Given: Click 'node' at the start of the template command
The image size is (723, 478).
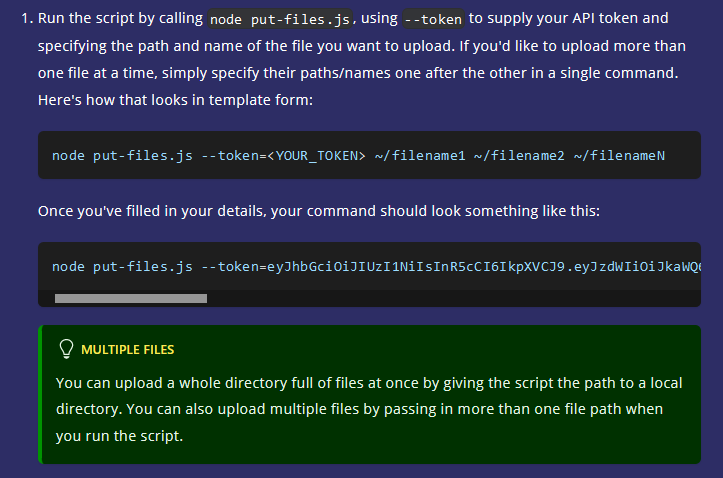Looking at the screenshot, I should click(x=68, y=155).
